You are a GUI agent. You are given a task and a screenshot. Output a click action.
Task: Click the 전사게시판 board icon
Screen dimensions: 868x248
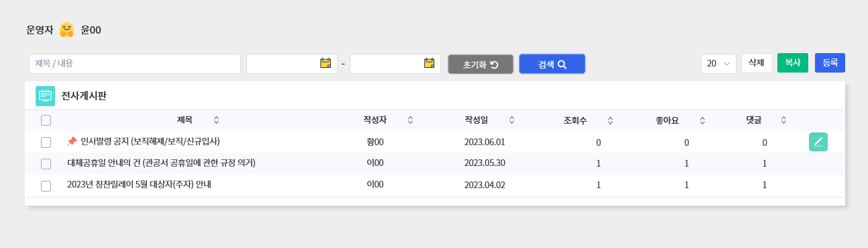pyautogui.click(x=45, y=96)
